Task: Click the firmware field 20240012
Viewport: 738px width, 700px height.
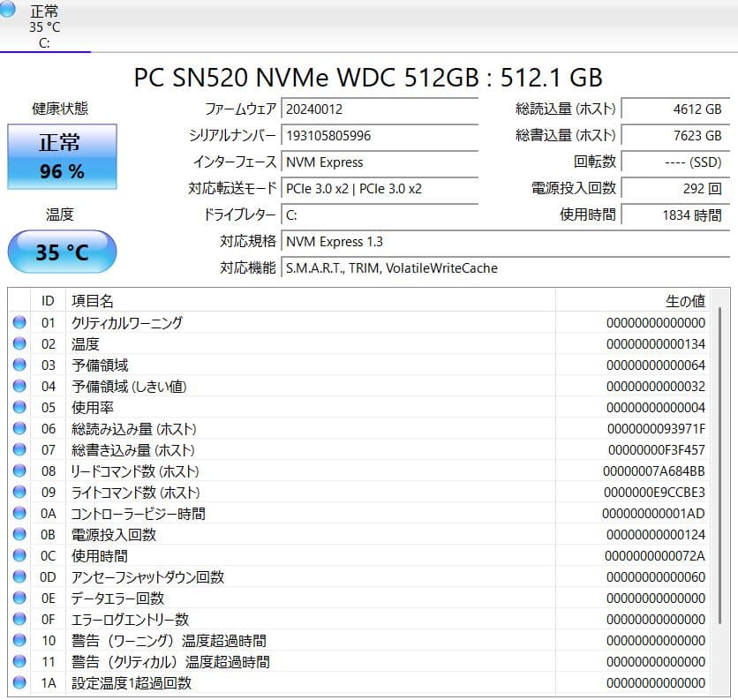Action: (380, 109)
